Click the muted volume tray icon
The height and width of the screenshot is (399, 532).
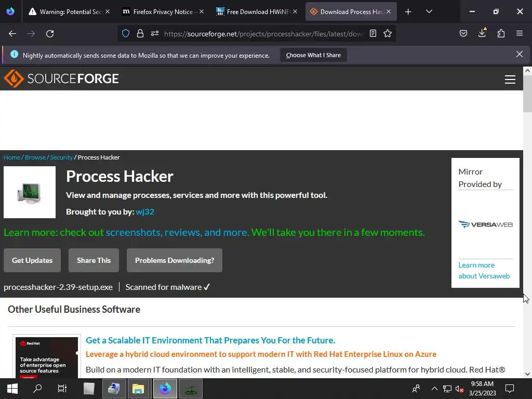click(x=459, y=389)
